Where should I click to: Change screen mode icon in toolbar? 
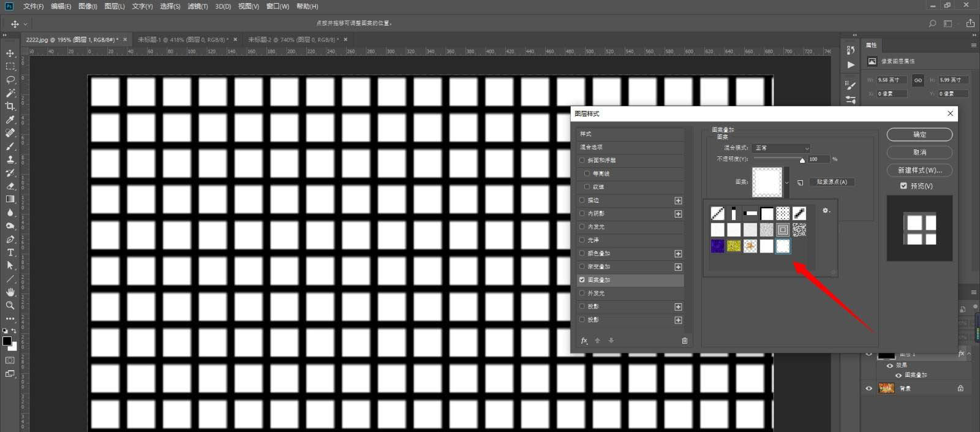[10, 374]
